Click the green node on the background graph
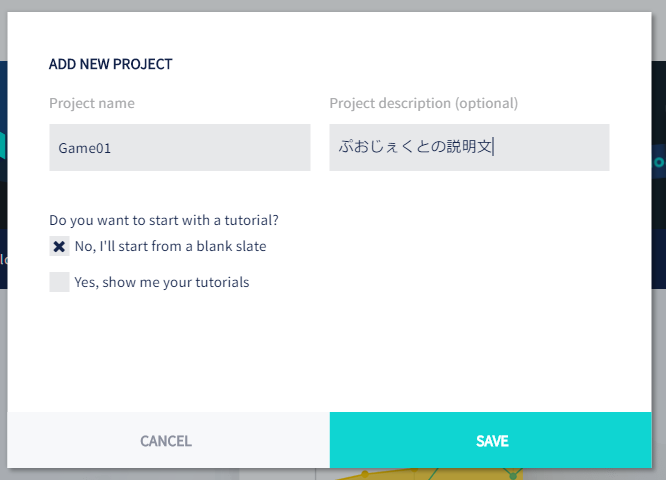Image resolution: width=666 pixels, height=480 pixels. pos(513,475)
